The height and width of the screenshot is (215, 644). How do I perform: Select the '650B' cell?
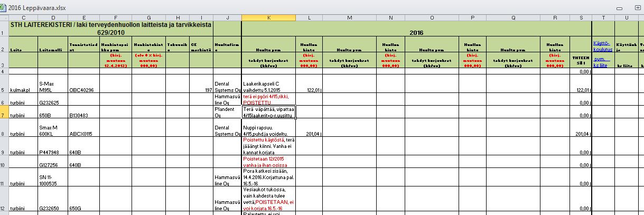53,111
